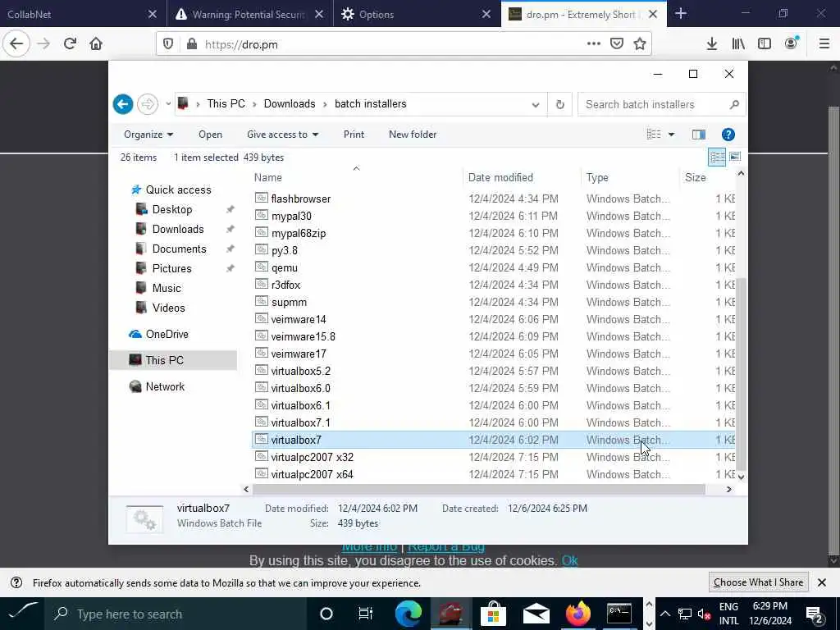The image size is (840, 630).
Task: Open the Organize menu
Action: 148,135
